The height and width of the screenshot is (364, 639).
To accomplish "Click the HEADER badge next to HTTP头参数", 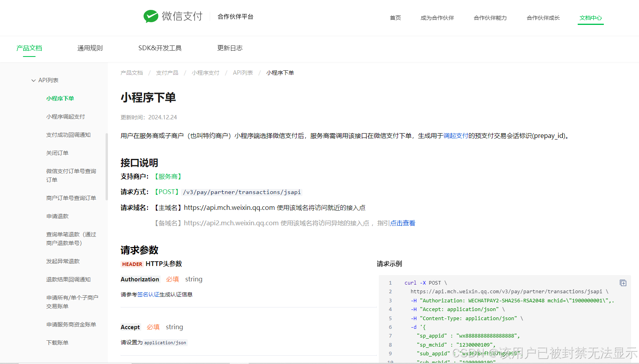I will click(132, 264).
